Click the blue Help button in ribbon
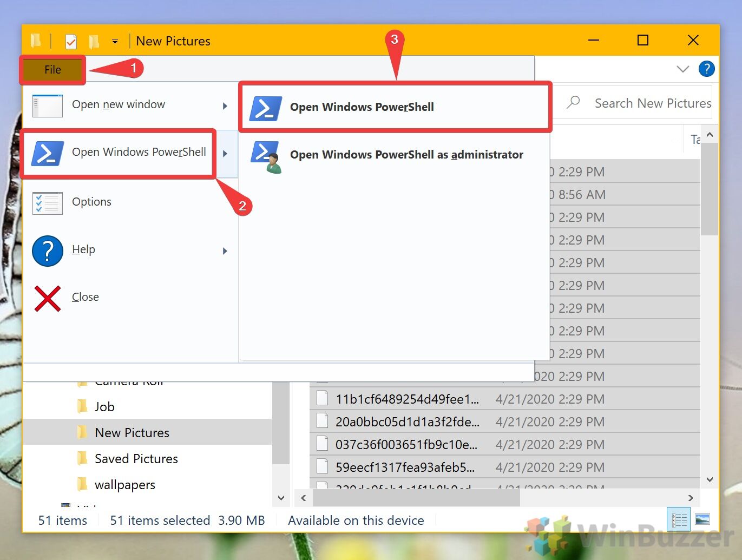 coord(706,69)
